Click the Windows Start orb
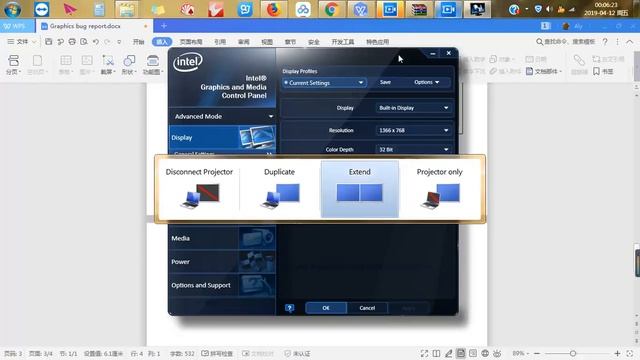Viewport: 640px width, 360px height. 13,9
